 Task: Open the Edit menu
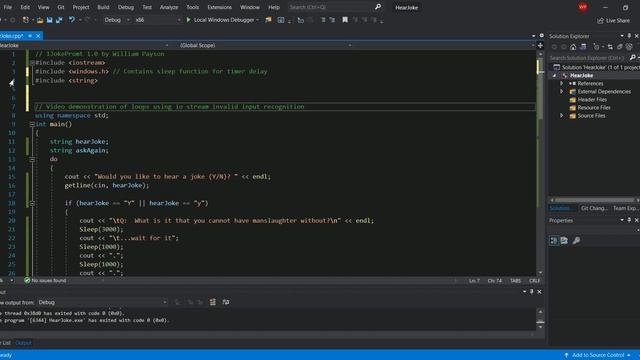pyautogui.click(x=25, y=7)
